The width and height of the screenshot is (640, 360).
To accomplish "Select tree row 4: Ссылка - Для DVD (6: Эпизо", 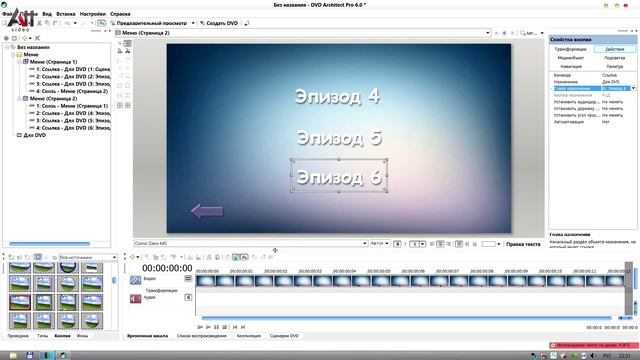I will coord(69,128).
